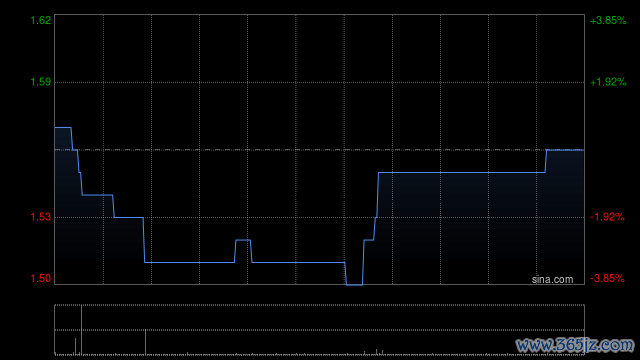
Task: Click the 1.50 price axis label
Action: tap(41, 278)
